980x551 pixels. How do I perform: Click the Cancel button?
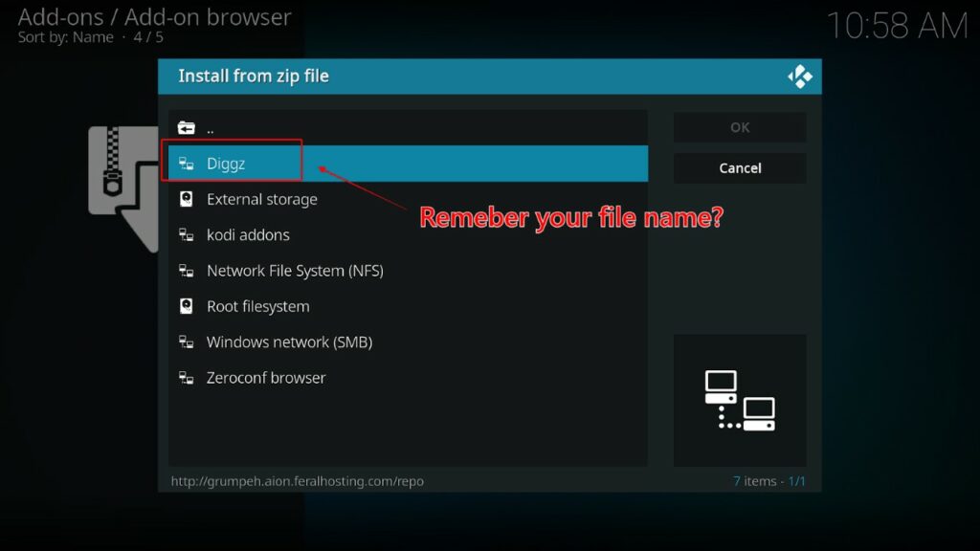click(740, 168)
